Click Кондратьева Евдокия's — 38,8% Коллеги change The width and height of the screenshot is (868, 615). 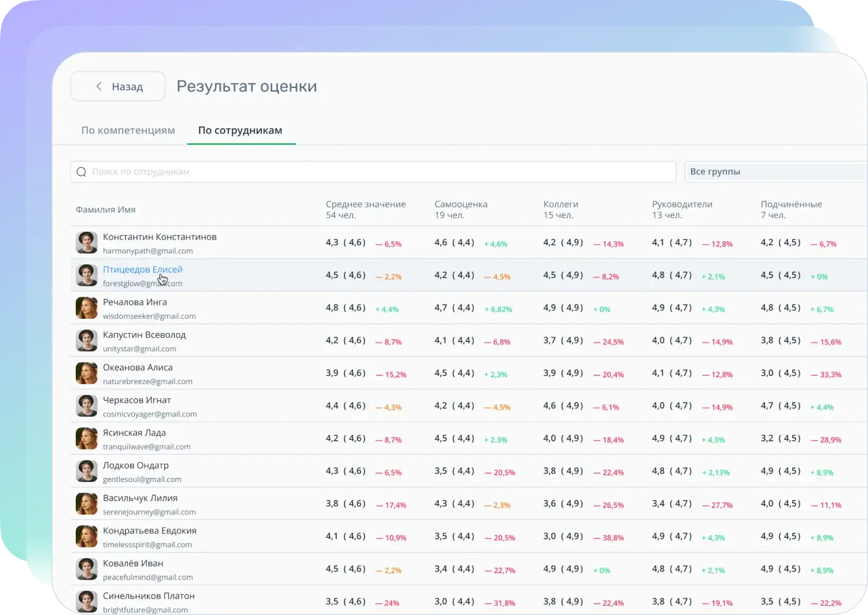pyautogui.click(x=608, y=538)
